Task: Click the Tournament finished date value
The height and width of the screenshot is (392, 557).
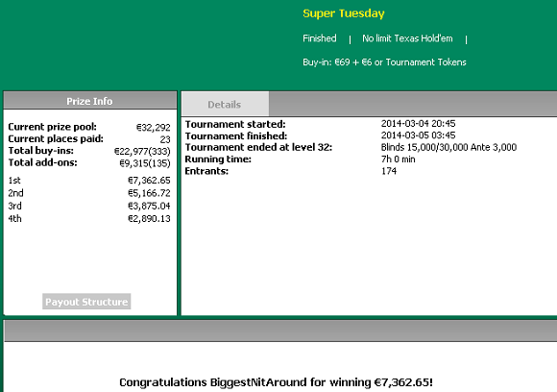Action: (418, 135)
